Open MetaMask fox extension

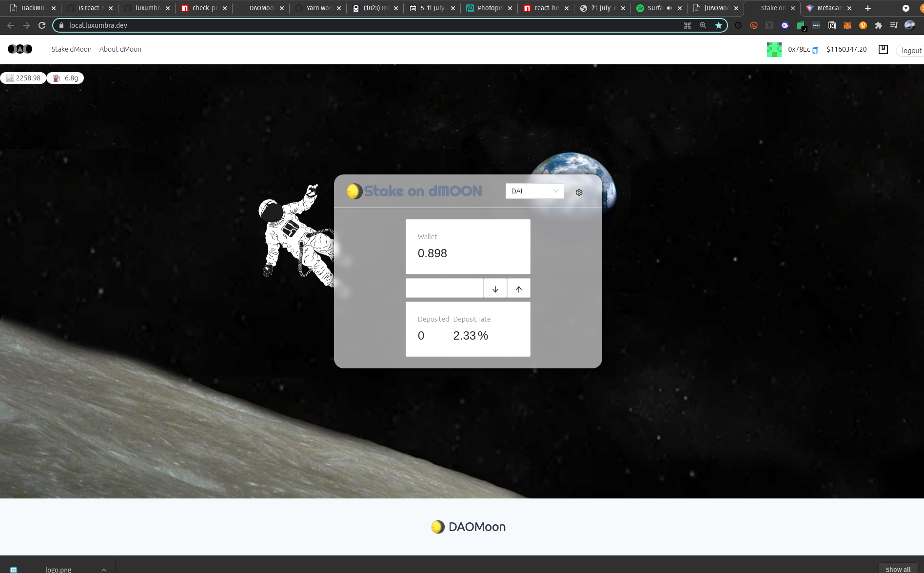[847, 25]
